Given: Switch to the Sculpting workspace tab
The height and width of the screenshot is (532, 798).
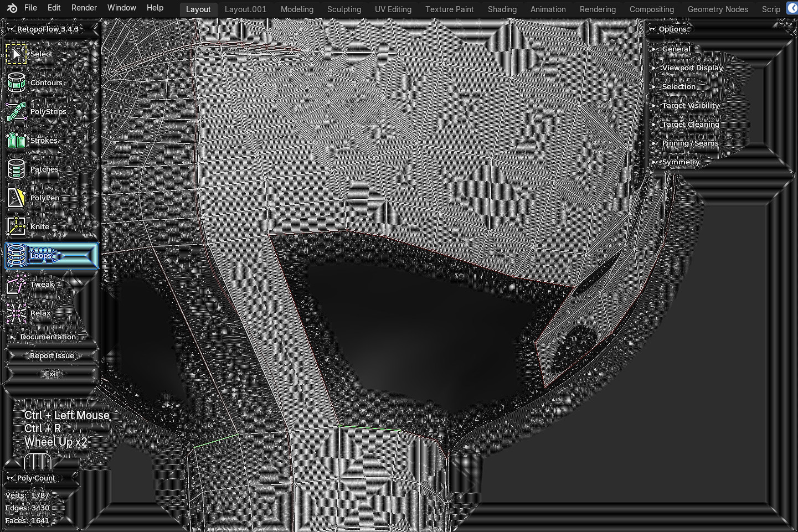Looking at the screenshot, I should pos(344,9).
